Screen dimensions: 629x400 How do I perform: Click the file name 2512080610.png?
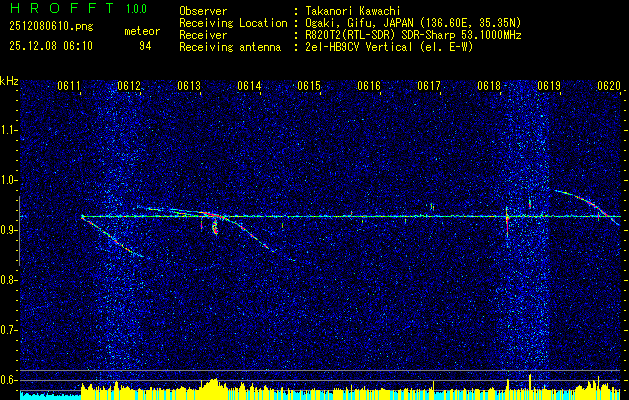tap(51, 27)
